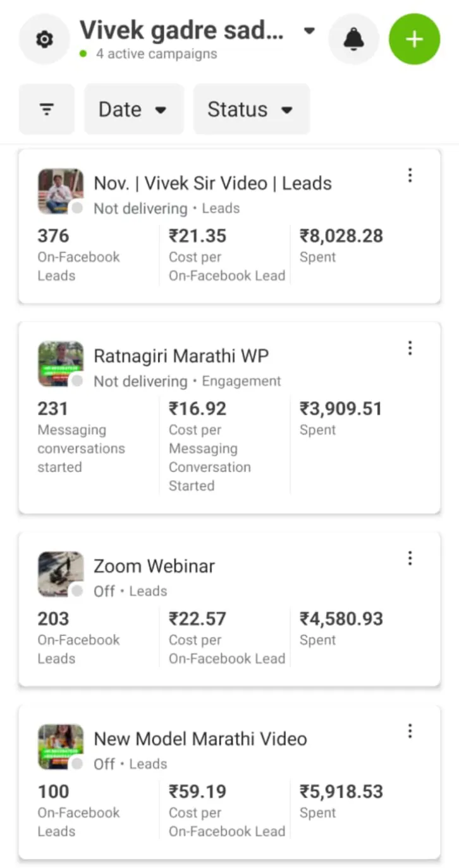Open account switcher arrow next to Vivek gadre
The width and height of the screenshot is (459, 868).
(x=309, y=30)
